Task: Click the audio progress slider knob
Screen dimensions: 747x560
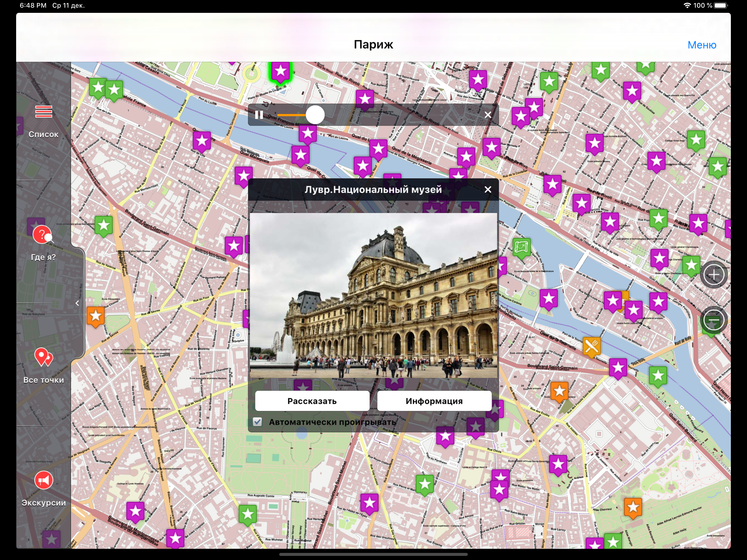Action: (x=315, y=115)
